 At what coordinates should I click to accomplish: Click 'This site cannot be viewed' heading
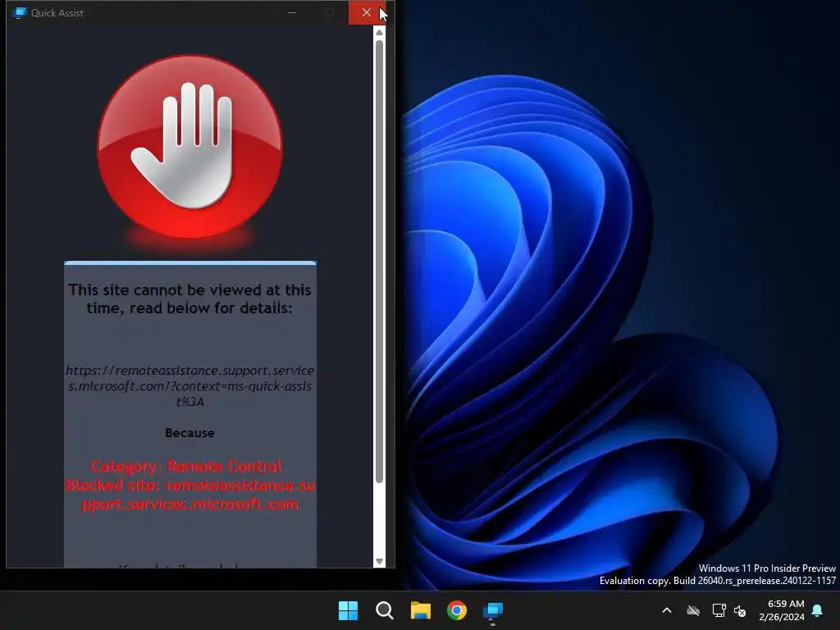pos(189,299)
